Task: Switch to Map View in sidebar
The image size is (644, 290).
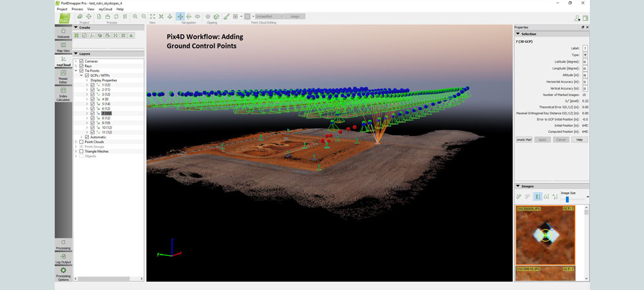Action: point(63,47)
